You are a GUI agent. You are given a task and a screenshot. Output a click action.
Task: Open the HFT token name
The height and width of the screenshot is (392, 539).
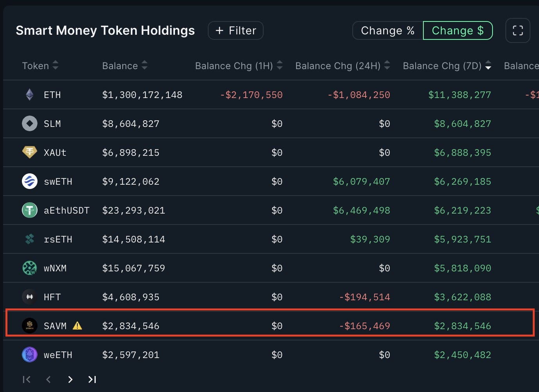[x=52, y=297]
